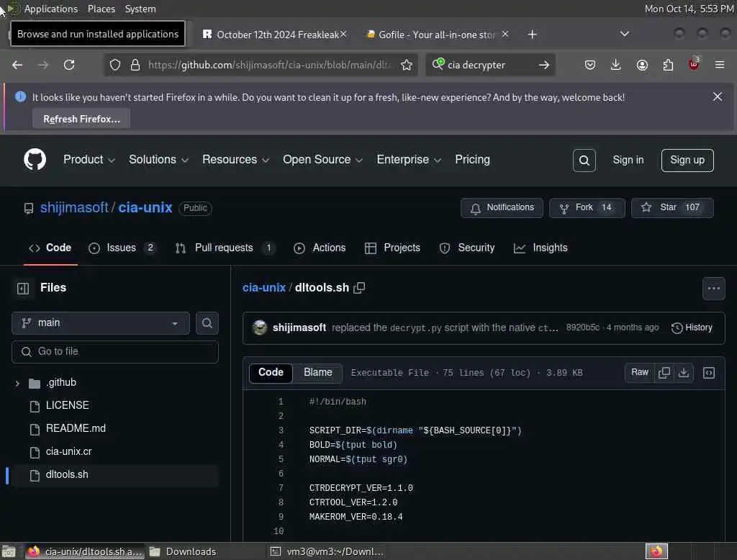This screenshot has height=560, width=737.
Task: Open the symbols panel icon
Action: [709, 373]
